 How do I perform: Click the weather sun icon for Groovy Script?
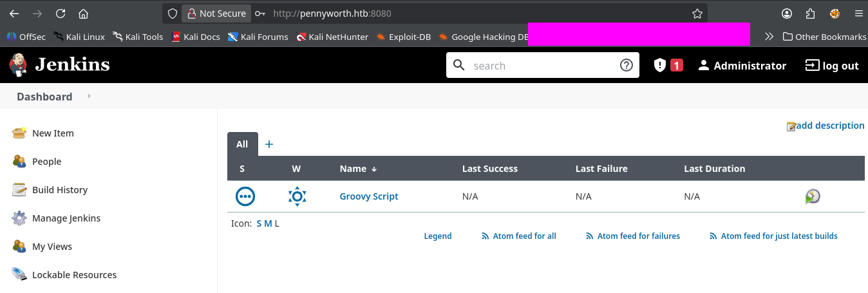[297, 196]
